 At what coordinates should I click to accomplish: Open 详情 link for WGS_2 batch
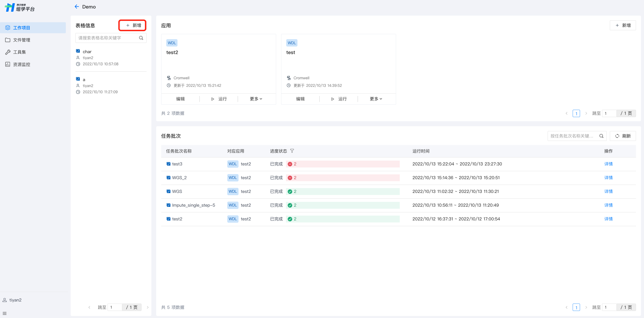coord(608,178)
